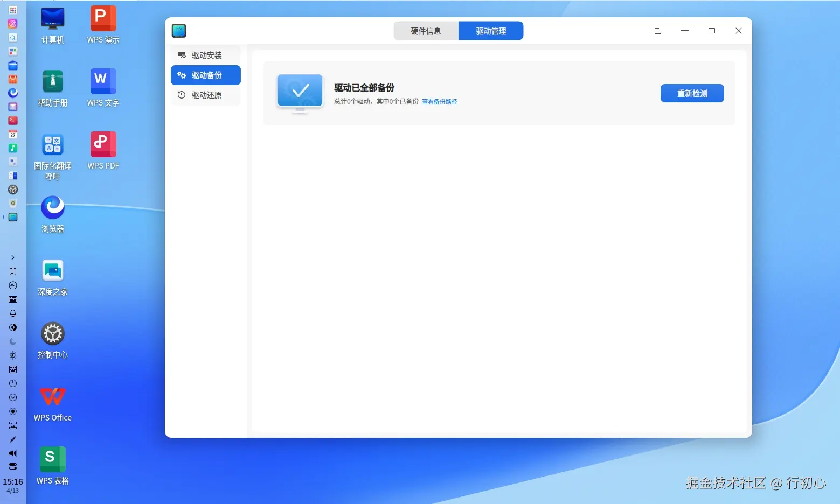The image size is (840, 504).
Task: Open the 查看备份路径 link
Action: [x=440, y=102]
